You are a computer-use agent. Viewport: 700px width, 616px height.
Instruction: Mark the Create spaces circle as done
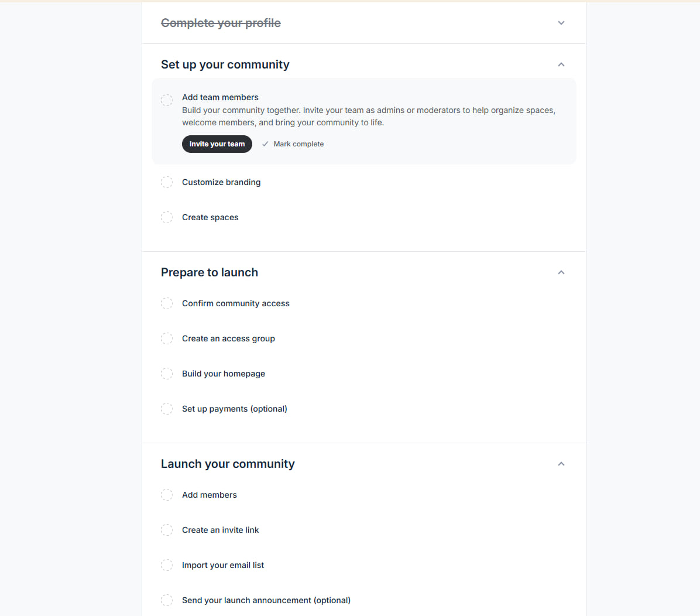click(x=167, y=218)
